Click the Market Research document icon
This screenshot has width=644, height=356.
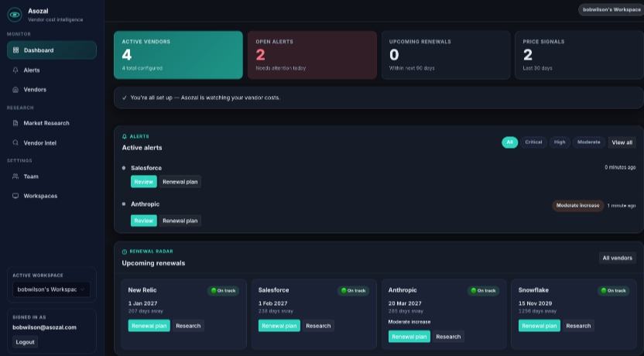tap(15, 123)
